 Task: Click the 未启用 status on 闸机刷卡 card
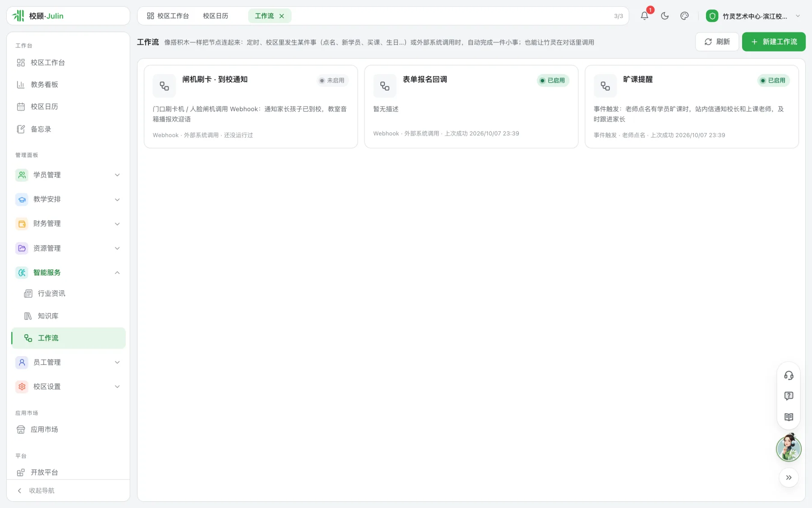click(x=332, y=80)
